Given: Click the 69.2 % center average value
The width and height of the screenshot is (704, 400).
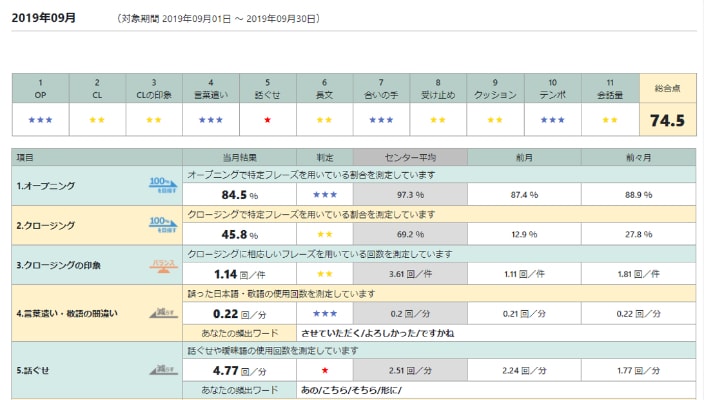Looking at the screenshot, I should click(410, 234).
